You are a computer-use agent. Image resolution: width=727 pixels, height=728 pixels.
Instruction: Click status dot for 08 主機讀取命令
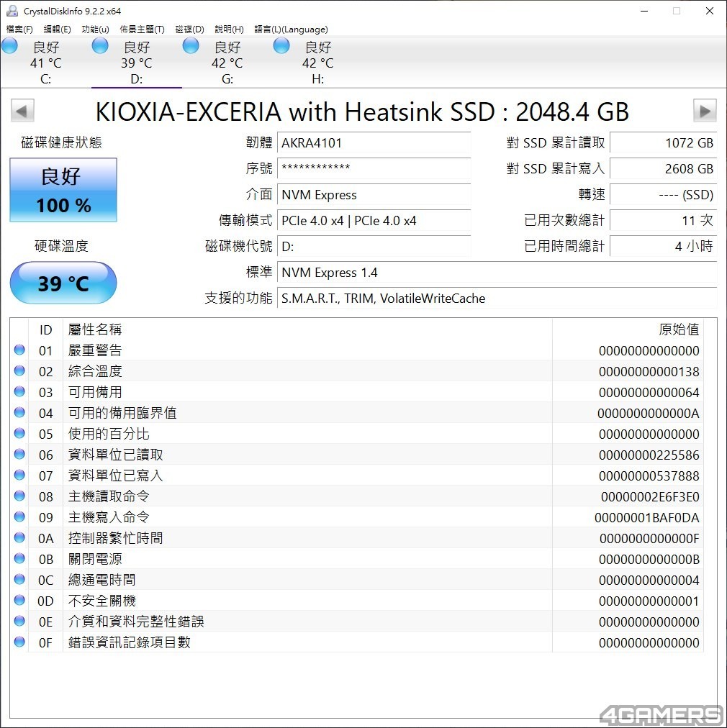pos(19,496)
